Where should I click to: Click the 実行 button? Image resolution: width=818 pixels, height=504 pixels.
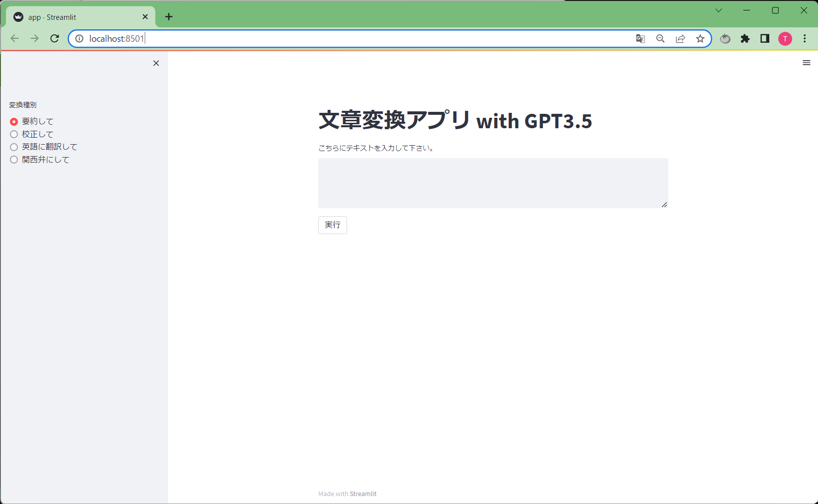(333, 225)
